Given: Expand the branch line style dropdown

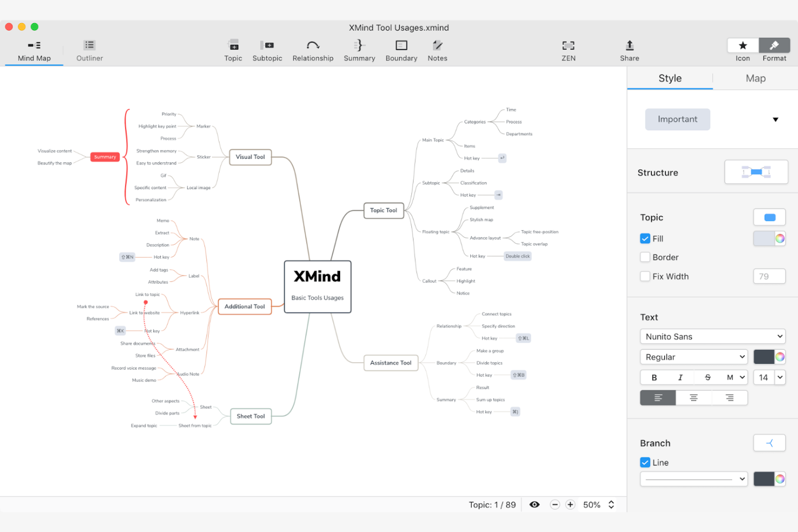Looking at the screenshot, I should [x=693, y=479].
